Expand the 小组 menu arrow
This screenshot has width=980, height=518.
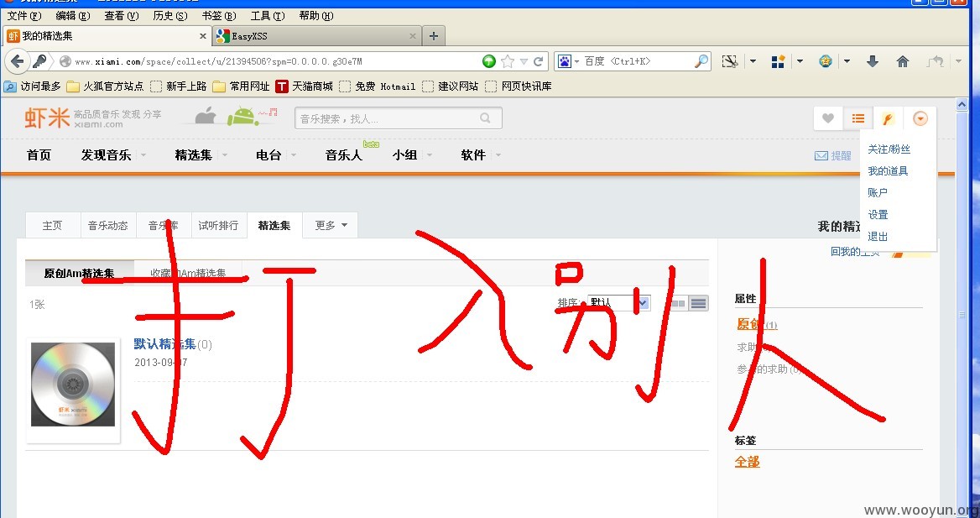429,155
